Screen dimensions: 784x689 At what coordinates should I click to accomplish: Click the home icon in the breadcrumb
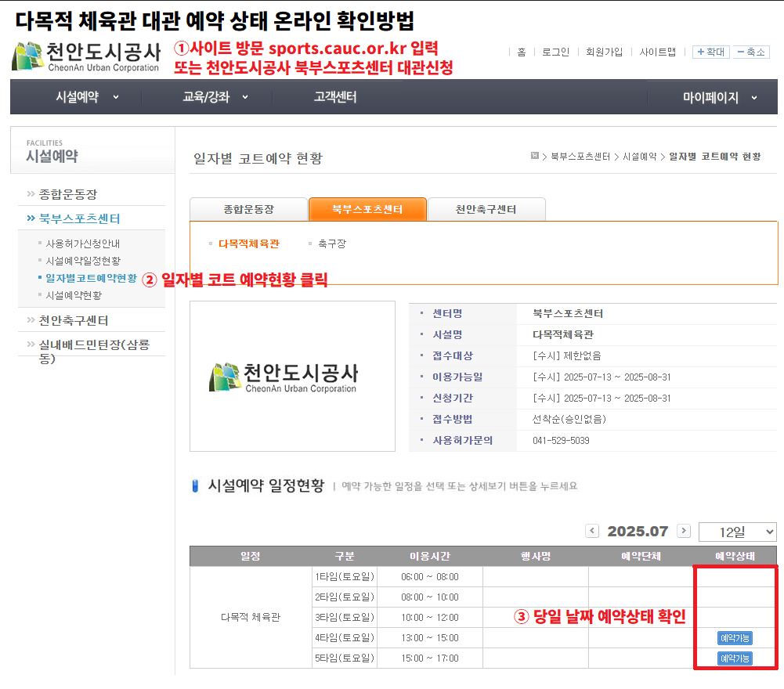coord(534,157)
